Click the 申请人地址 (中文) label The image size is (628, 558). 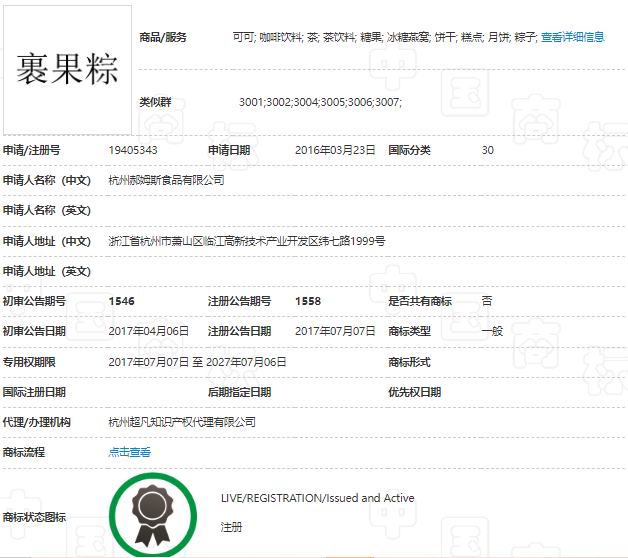click(47, 241)
